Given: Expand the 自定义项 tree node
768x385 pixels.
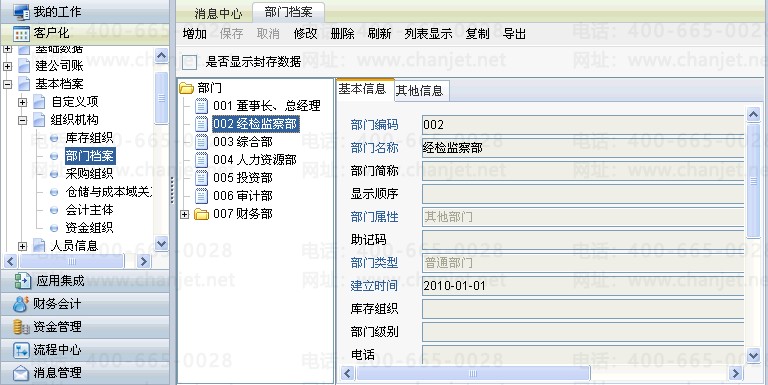Looking at the screenshot, I should point(23,102).
